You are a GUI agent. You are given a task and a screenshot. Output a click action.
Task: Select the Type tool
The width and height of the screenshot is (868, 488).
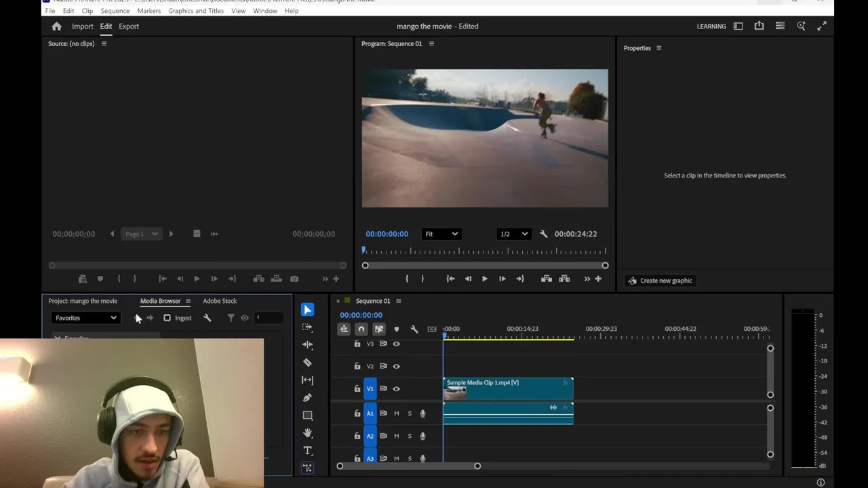(307, 451)
